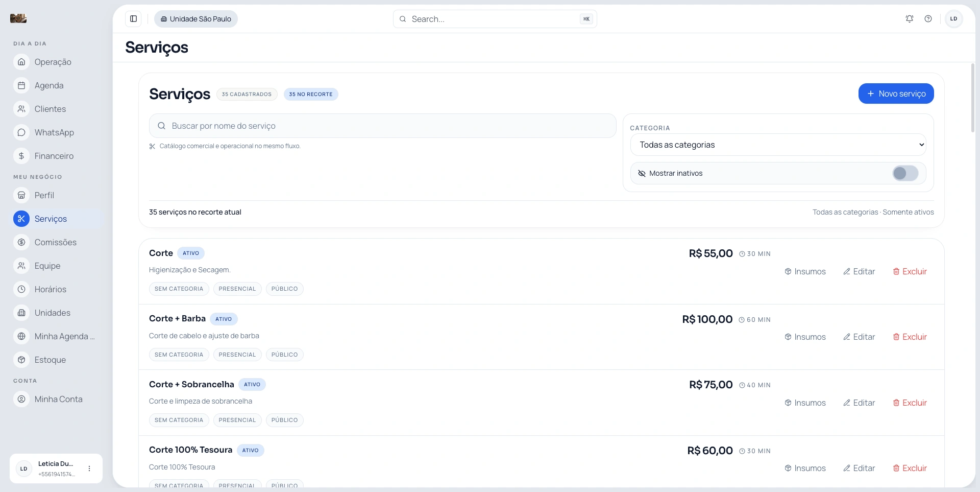The height and width of the screenshot is (492, 980).
Task: Open Financeiro dollar icon in sidebar
Action: [x=21, y=156]
